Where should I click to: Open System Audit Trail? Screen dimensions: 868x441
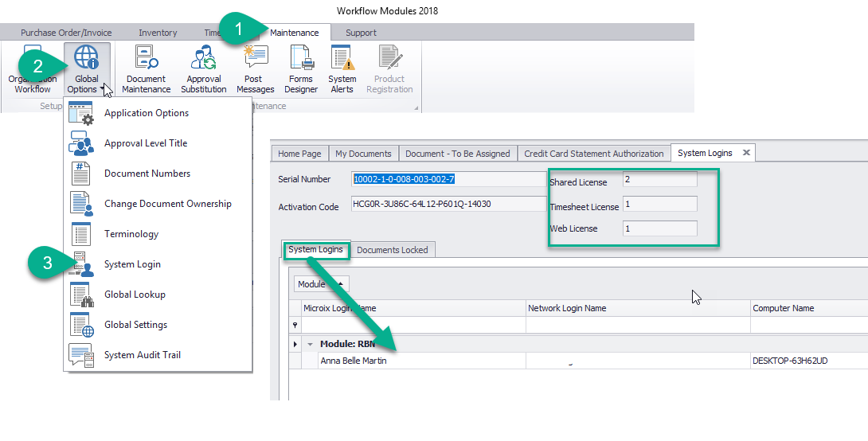[x=142, y=355]
